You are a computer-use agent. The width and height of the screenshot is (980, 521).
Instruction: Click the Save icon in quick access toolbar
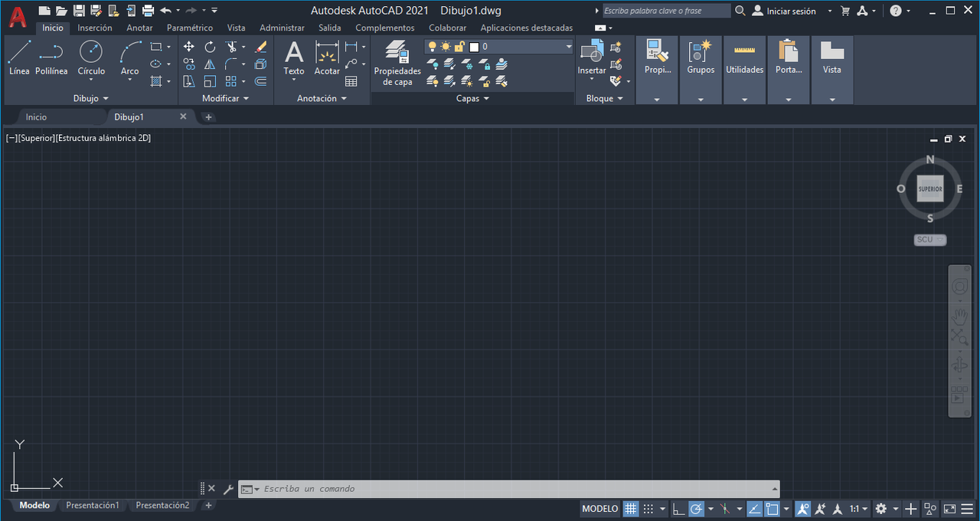(x=79, y=11)
